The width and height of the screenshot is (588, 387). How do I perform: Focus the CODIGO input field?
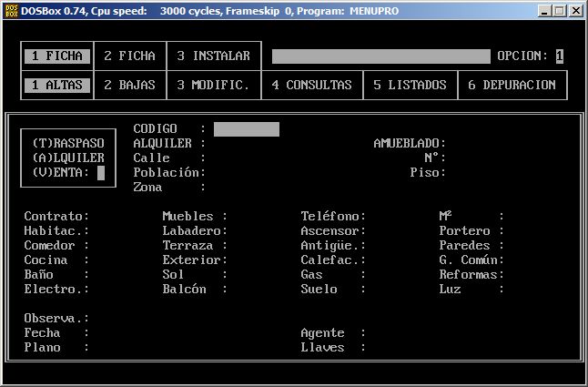(246, 129)
